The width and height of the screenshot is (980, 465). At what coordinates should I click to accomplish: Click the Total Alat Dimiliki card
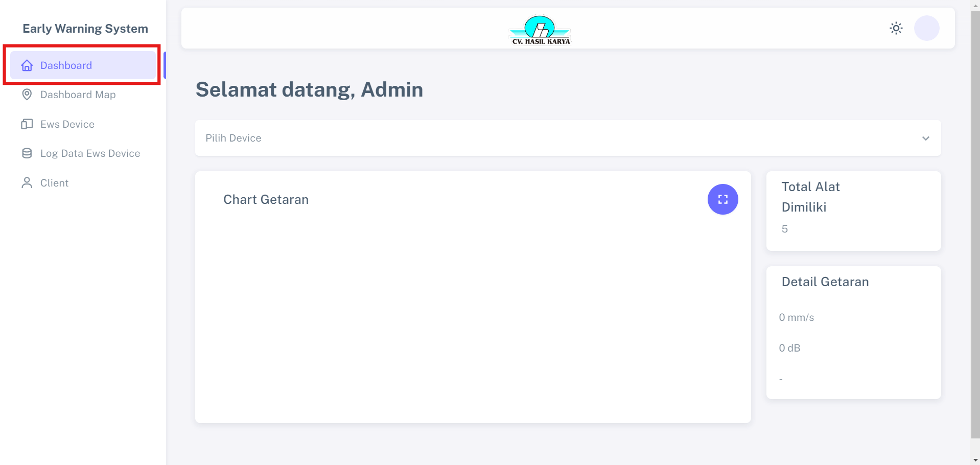(x=853, y=211)
